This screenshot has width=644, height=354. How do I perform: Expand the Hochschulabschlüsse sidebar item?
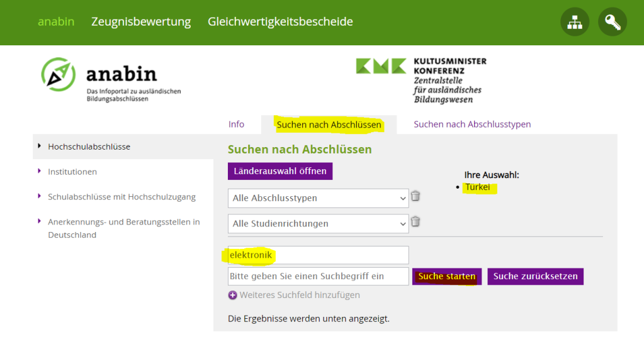click(89, 147)
